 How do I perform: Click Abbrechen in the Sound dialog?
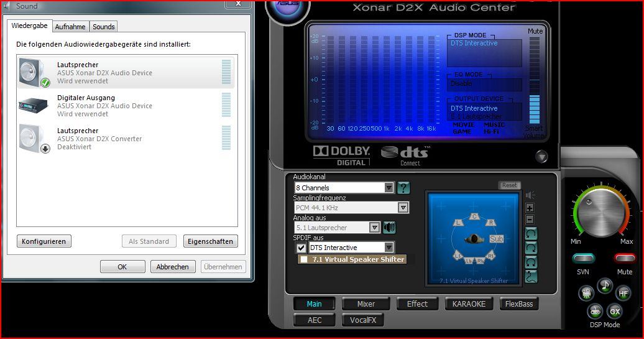tap(173, 267)
